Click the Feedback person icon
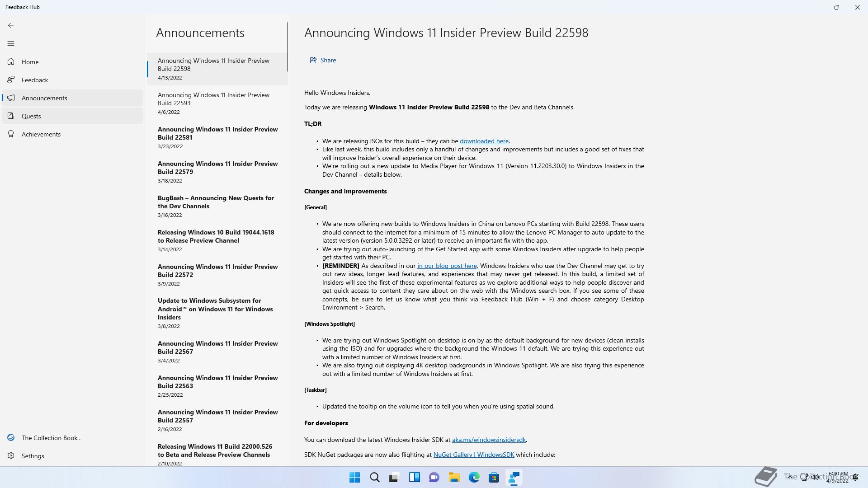868x488 pixels. 11,80
